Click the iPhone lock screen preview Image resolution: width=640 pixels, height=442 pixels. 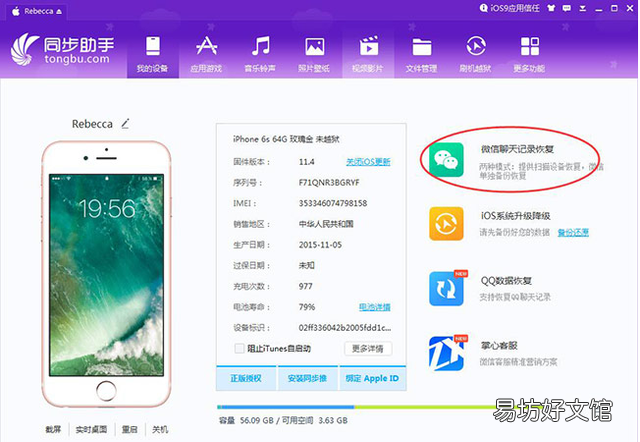pyautogui.click(x=107, y=275)
